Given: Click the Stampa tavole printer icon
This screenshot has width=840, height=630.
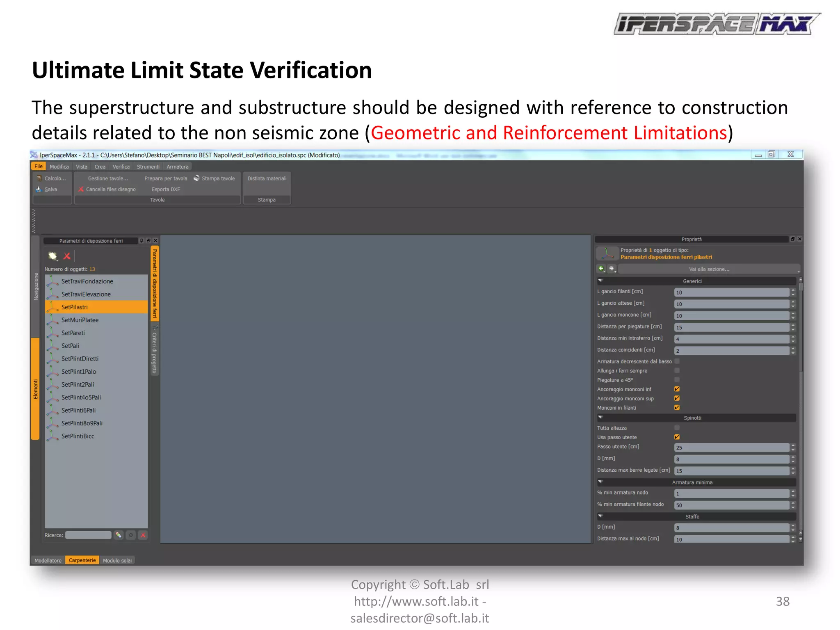Looking at the screenshot, I should point(196,178).
